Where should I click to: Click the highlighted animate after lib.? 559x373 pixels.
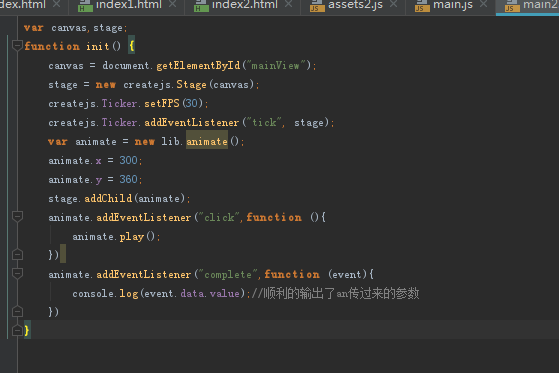click(x=207, y=141)
